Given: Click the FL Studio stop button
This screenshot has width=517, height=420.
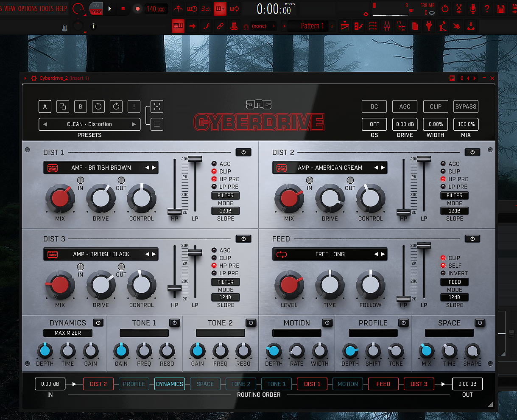Looking at the screenshot, I should click(x=123, y=8).
